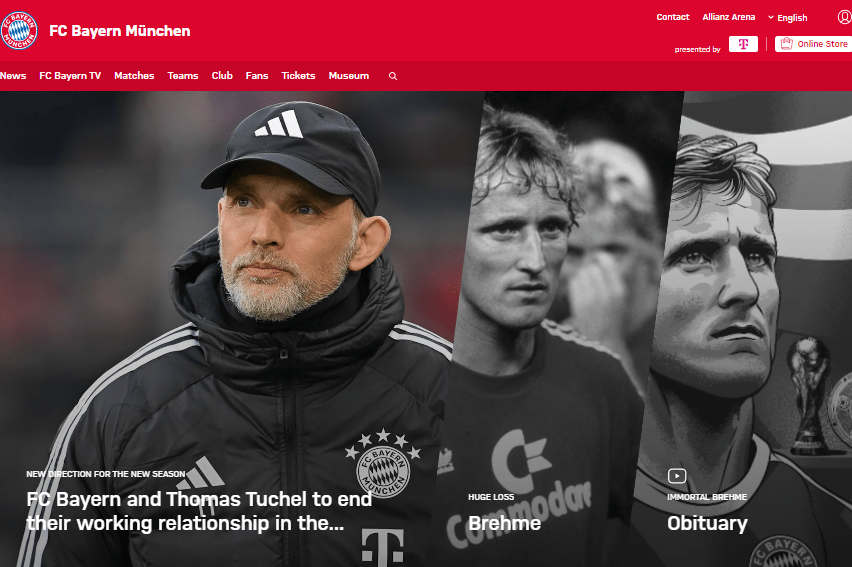Play the Immortal Brehme video icon
Viewport: 852px width, 567px height.
click(x=677, y=476)
